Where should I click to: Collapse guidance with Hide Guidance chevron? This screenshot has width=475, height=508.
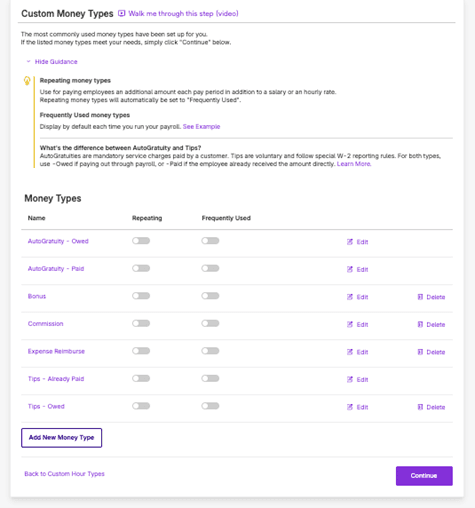coord(29,61)
